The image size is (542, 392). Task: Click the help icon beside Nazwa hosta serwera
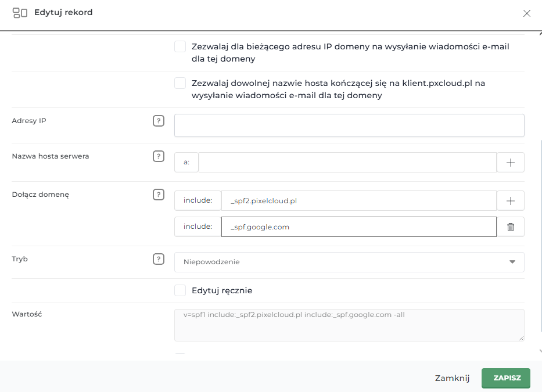point(158,156)
